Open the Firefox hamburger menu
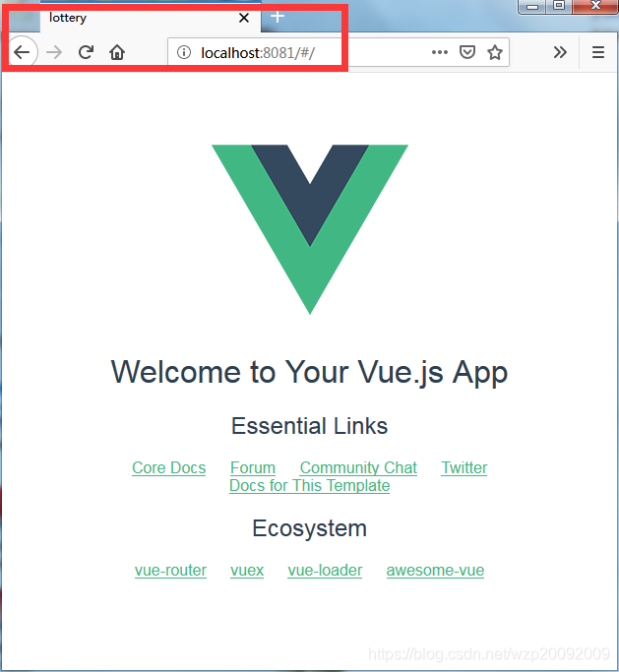The image size is (619, 672). pos(598,52)
